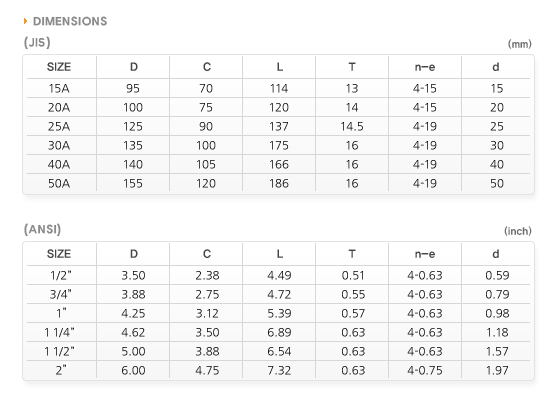Click the (ANSI) table label
This screenshot has width=556, height=401.
coord(43,229)
